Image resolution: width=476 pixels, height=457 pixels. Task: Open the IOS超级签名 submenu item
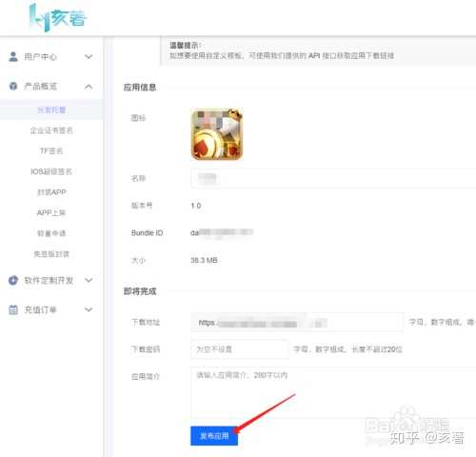pyautogui.click(x=51, y=171)
